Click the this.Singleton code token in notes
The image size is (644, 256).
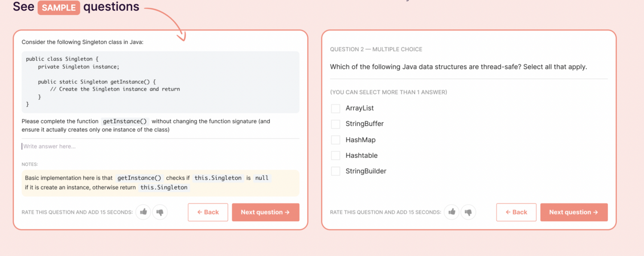pos(218,178)
